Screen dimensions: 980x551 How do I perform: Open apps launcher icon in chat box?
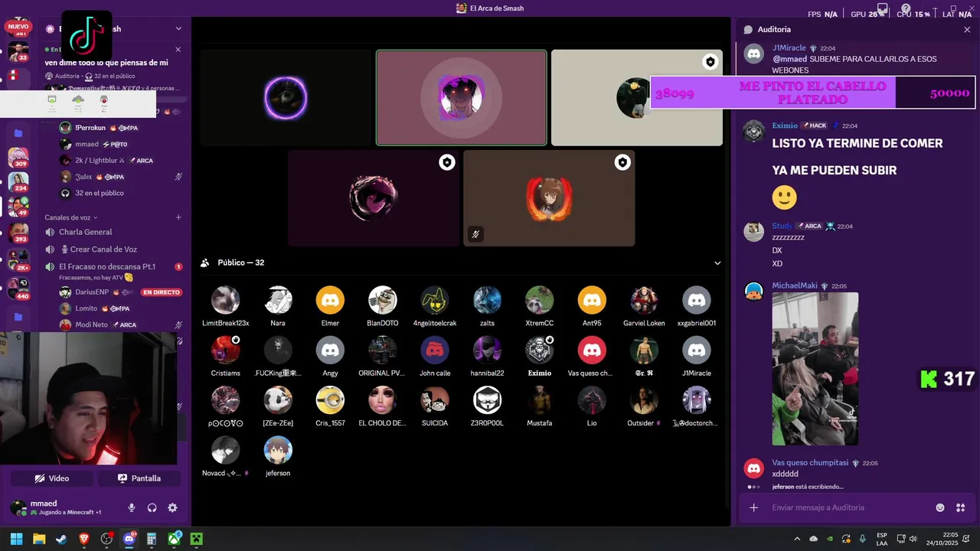tap(961, 507)
